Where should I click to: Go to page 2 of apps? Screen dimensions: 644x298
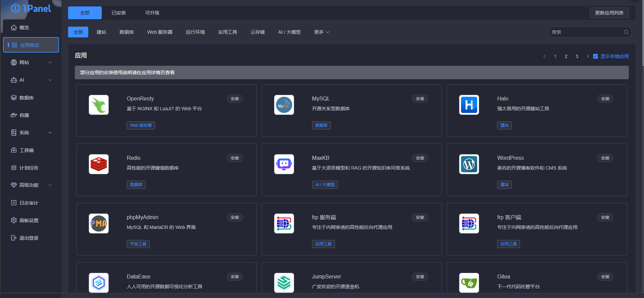pyautogui.click(x=566, y=56)
